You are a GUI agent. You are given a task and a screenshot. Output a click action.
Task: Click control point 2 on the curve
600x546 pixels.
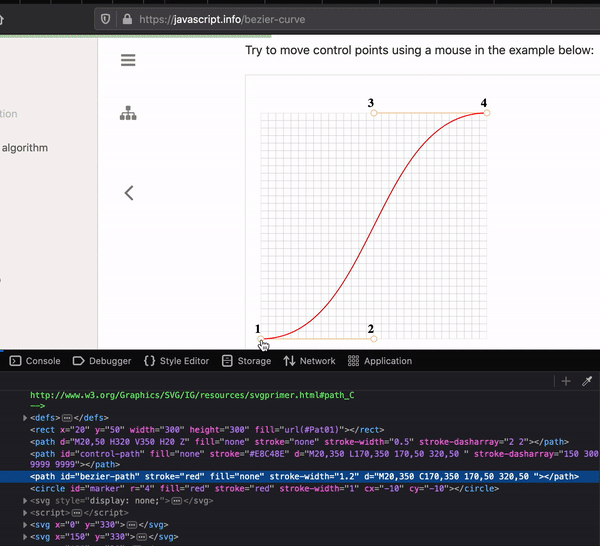(374, 339)
